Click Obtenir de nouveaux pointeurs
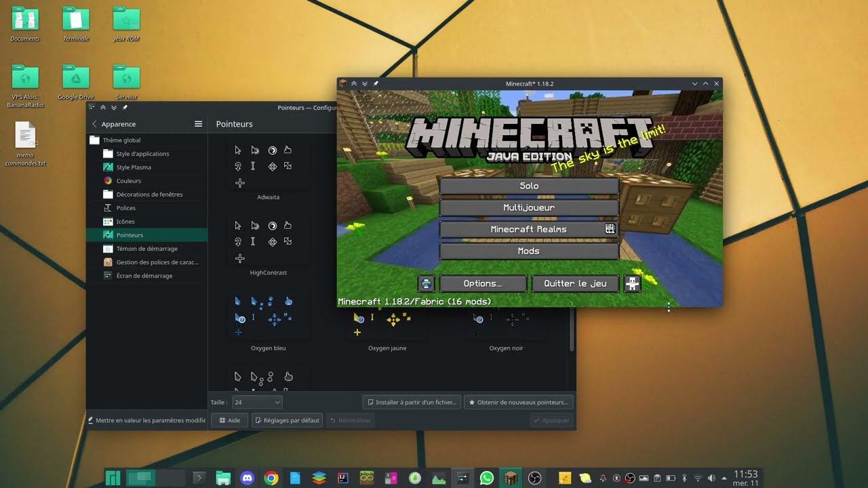This screenshot has height=488, width=868. (x=519, y=402)
